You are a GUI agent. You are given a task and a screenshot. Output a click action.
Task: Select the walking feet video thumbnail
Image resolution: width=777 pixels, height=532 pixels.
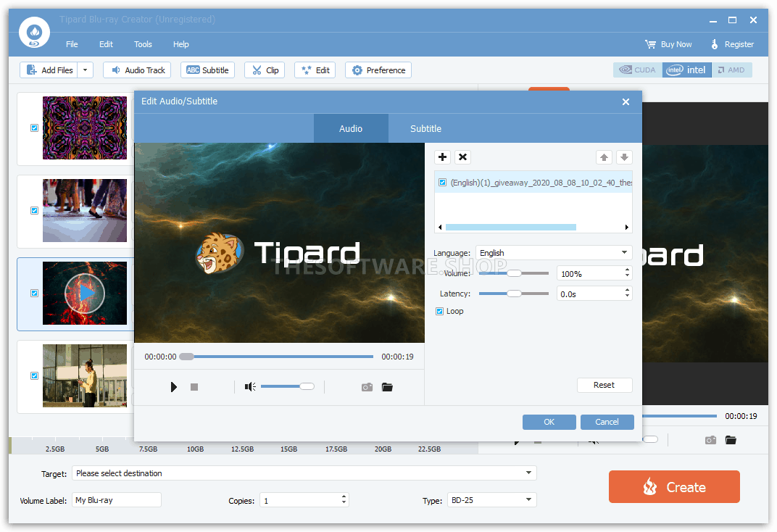click(x=85, y=210)
